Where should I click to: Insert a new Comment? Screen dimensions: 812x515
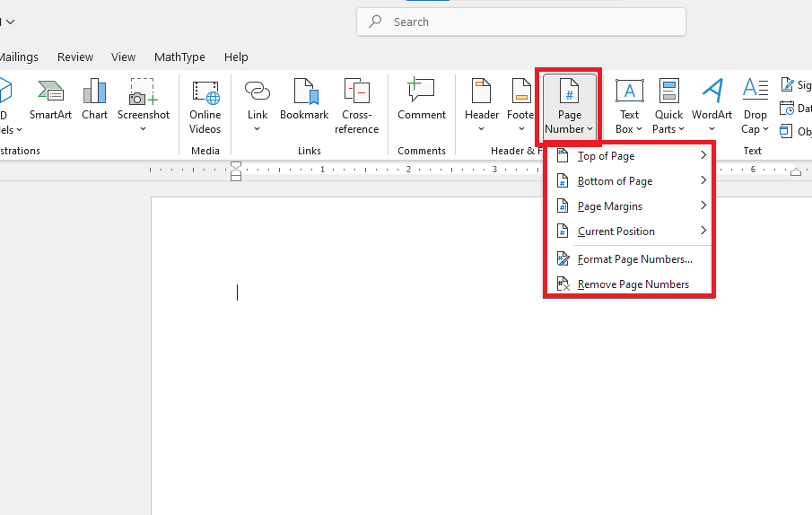[x=422, y=100]
